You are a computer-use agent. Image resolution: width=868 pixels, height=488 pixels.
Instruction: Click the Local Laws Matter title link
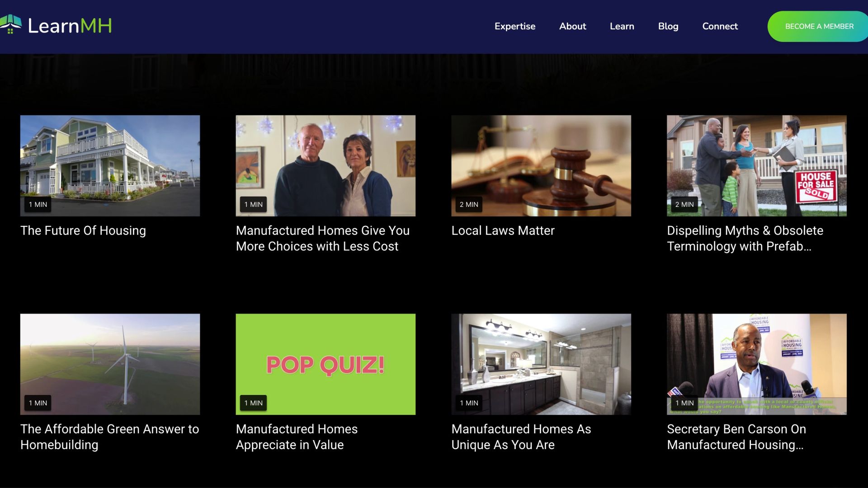pyautogui.click(x=503, y=230)
